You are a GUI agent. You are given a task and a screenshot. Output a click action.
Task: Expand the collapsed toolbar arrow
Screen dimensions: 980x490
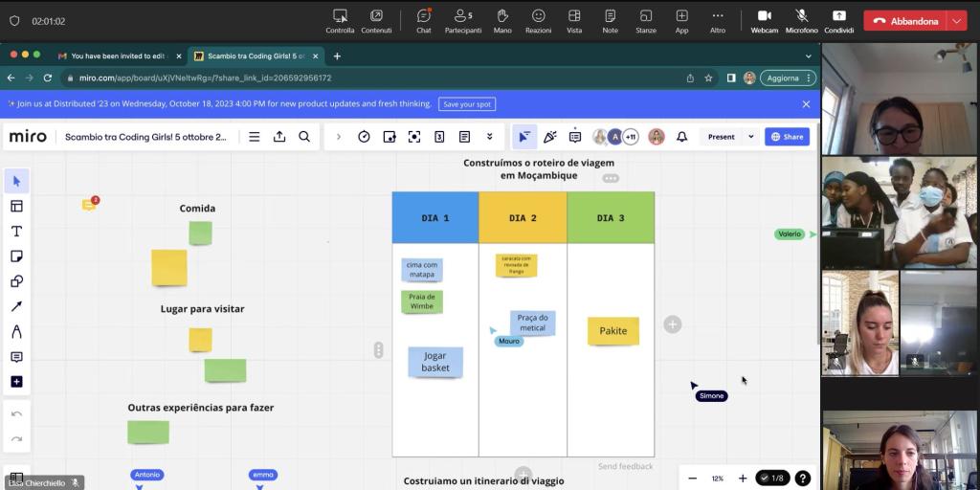point(339,137)
